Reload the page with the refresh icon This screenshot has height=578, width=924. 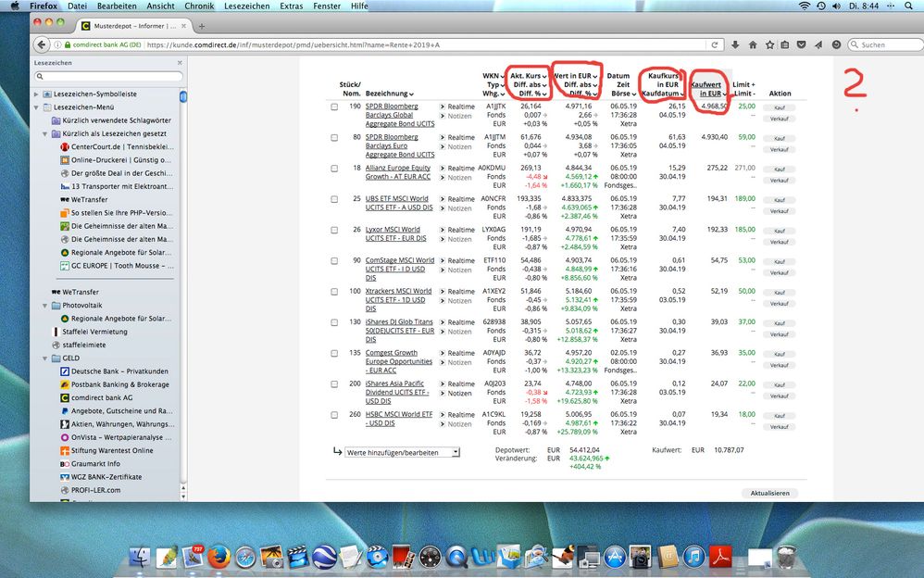pyautogui.click(x=716, y=44)
